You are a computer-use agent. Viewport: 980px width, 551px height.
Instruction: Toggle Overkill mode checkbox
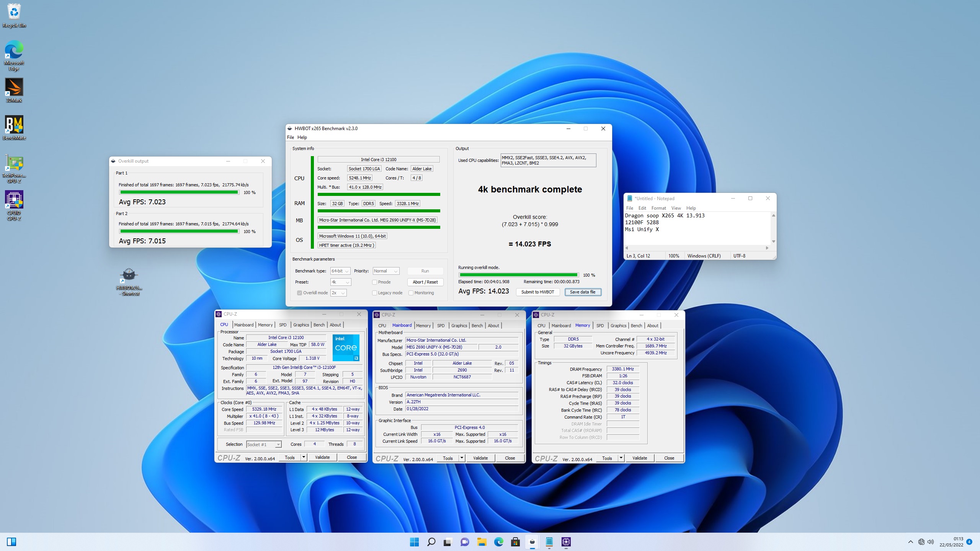299,293
